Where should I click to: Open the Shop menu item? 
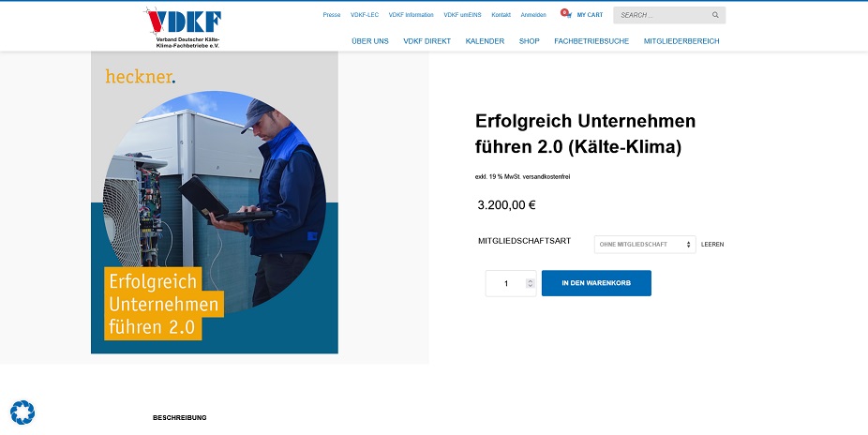pos(529,41)
